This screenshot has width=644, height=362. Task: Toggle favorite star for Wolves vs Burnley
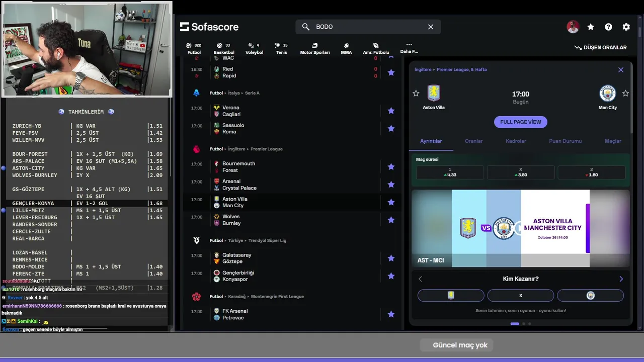391,220
